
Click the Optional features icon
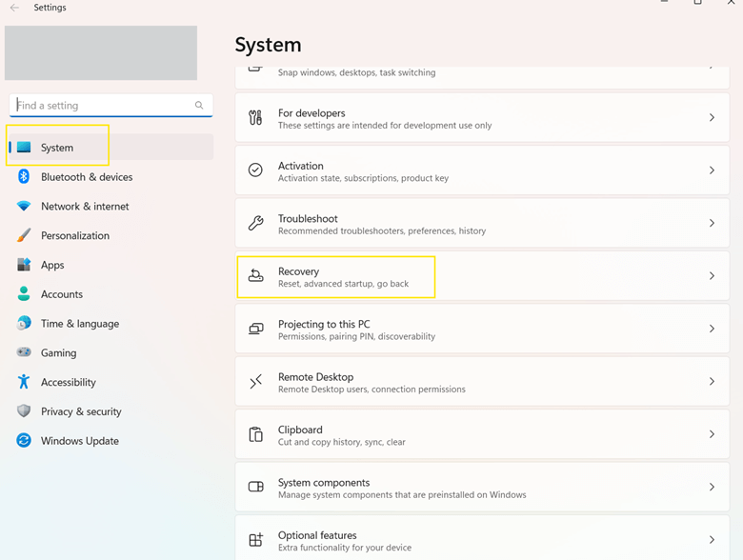coord(256,539)
